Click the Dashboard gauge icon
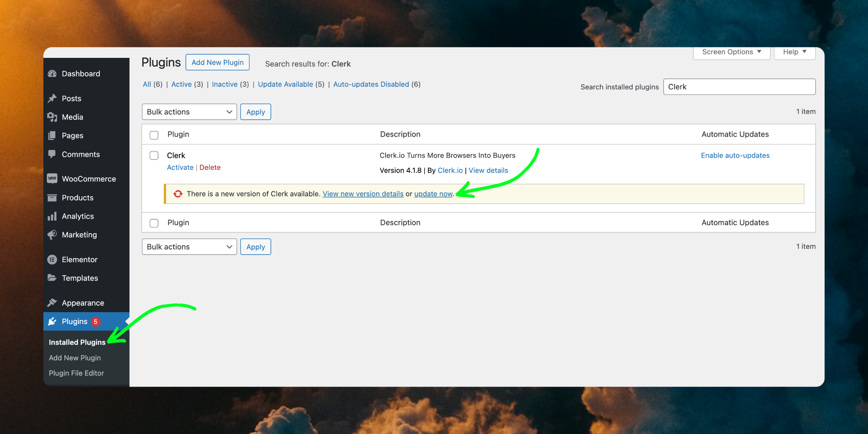The image size is (868, 434). click(52, 74)
